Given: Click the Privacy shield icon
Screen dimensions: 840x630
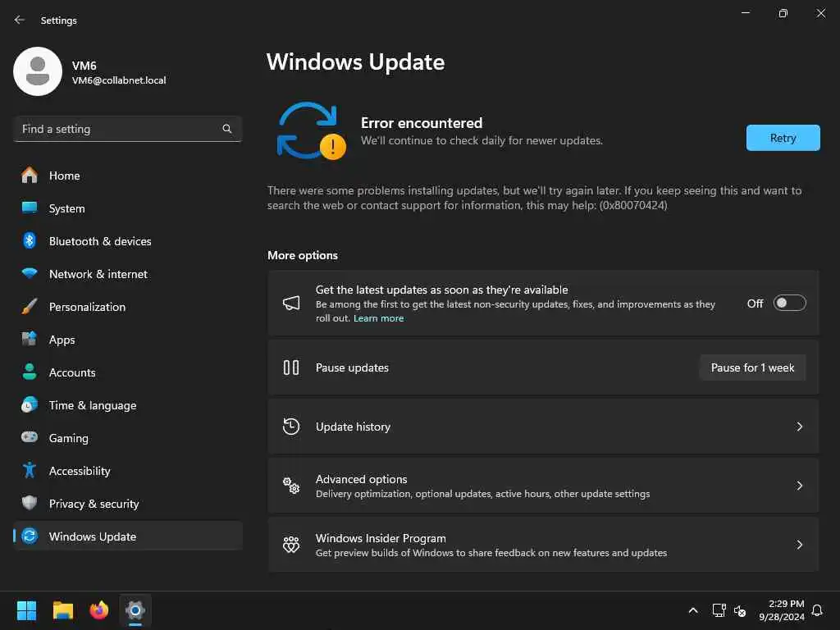Looking at the screenshot, I should [30, 503].
